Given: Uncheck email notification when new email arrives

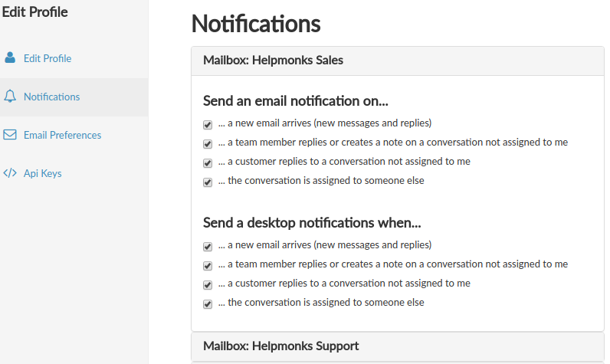Looking at the screenshot, I should tap(208, 124).
